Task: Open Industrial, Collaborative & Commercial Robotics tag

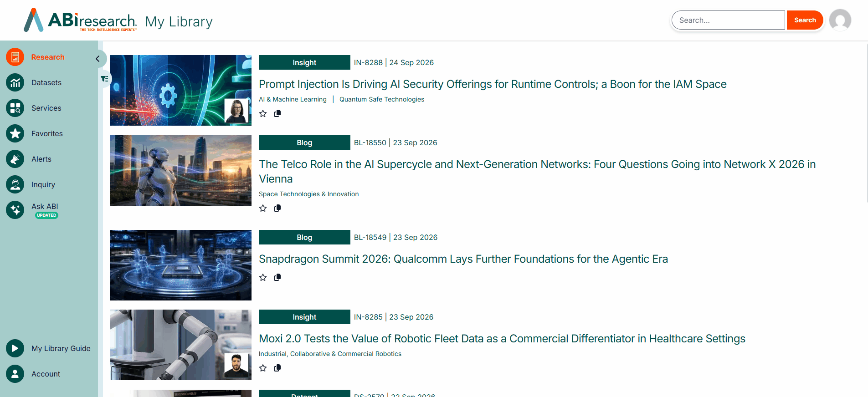Action: pyautogui.click(x=330, y=354)
